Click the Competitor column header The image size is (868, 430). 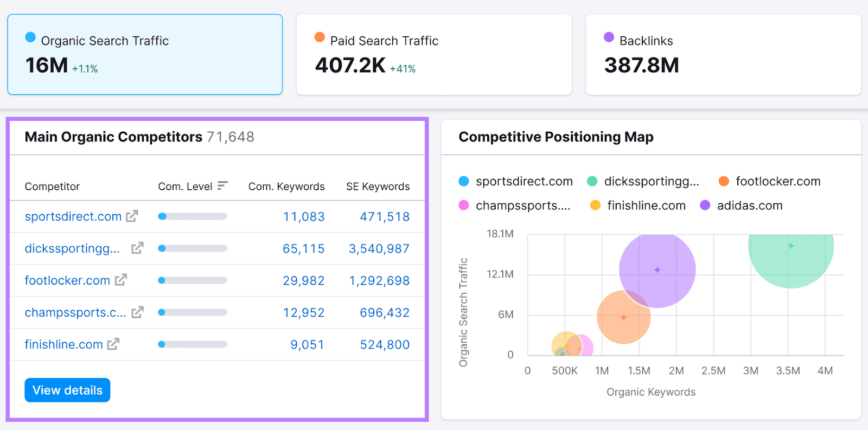pyautogui.click(x=52, y=186)
